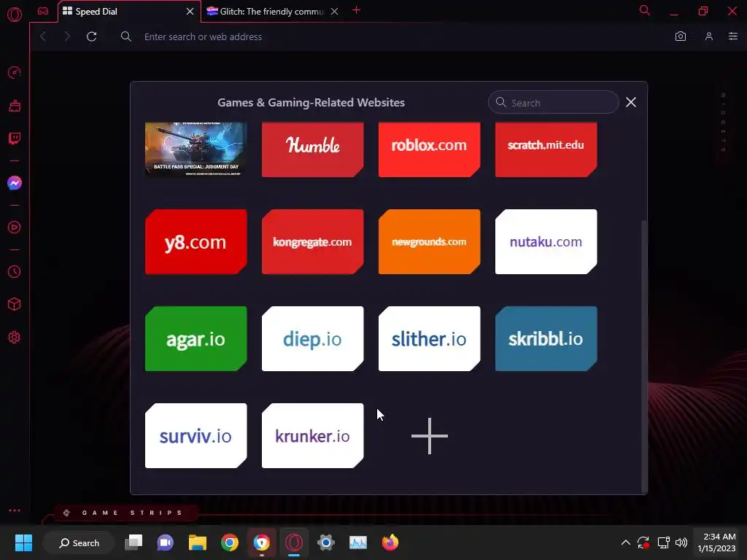Viewport: 747px width, 560px height.
Task: Reload the current page
Action: coord(91,36)
